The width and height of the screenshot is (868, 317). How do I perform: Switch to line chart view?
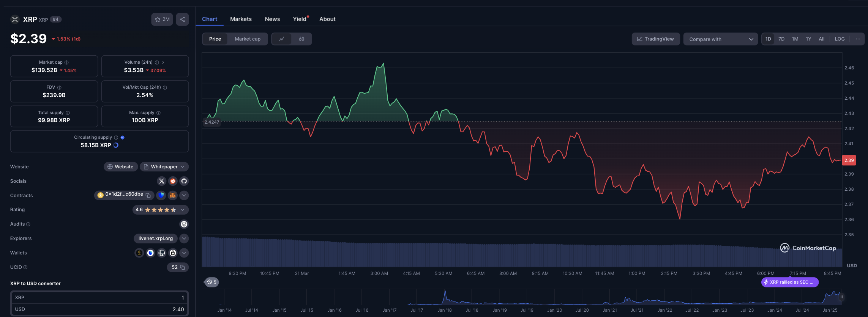click(x=282, y=39)
